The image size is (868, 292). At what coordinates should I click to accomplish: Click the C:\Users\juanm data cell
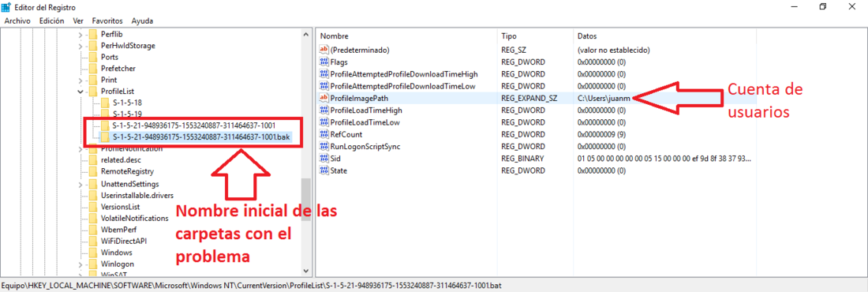click(604, 98)
